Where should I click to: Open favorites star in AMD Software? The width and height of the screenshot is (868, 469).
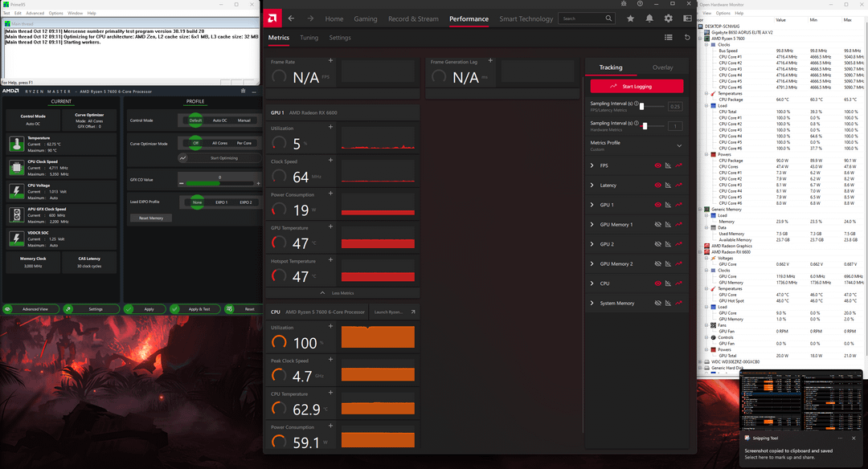click(x=630, y=18)
